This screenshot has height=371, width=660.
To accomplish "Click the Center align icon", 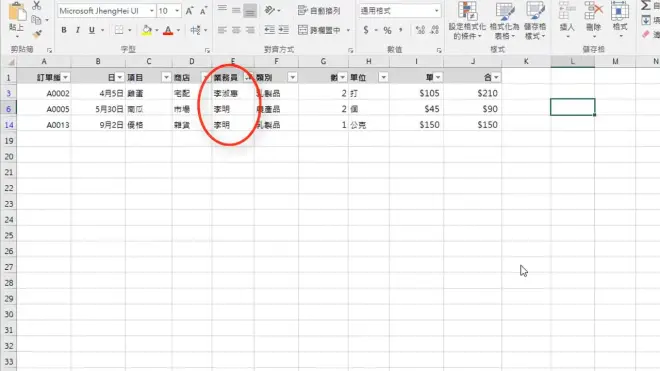I will 236,30.
